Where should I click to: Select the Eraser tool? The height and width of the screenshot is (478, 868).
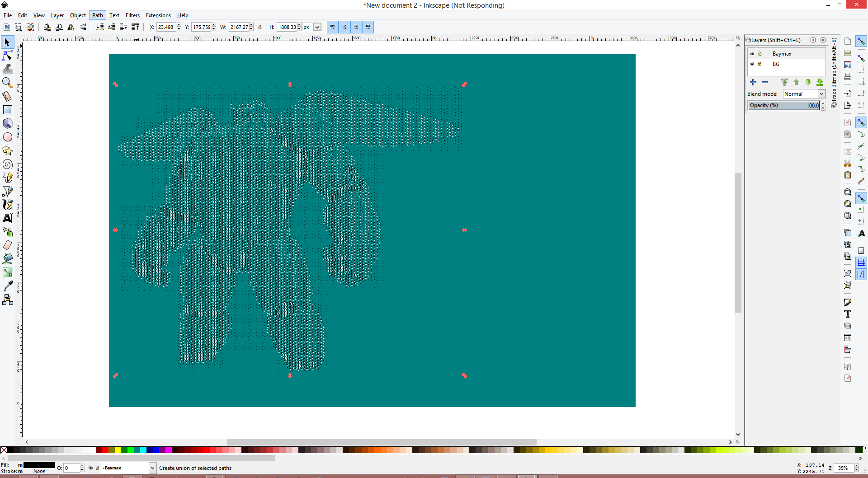(x=8, y=245)
